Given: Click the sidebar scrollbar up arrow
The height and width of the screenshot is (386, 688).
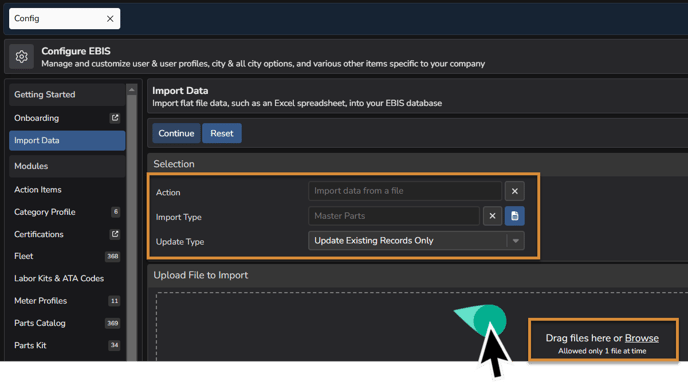Looking at the screenshot, I should (x=132, y=89).
